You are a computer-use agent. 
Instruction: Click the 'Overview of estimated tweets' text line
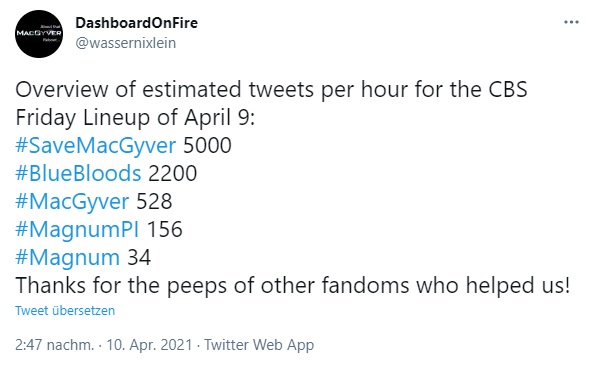point(271,90)
